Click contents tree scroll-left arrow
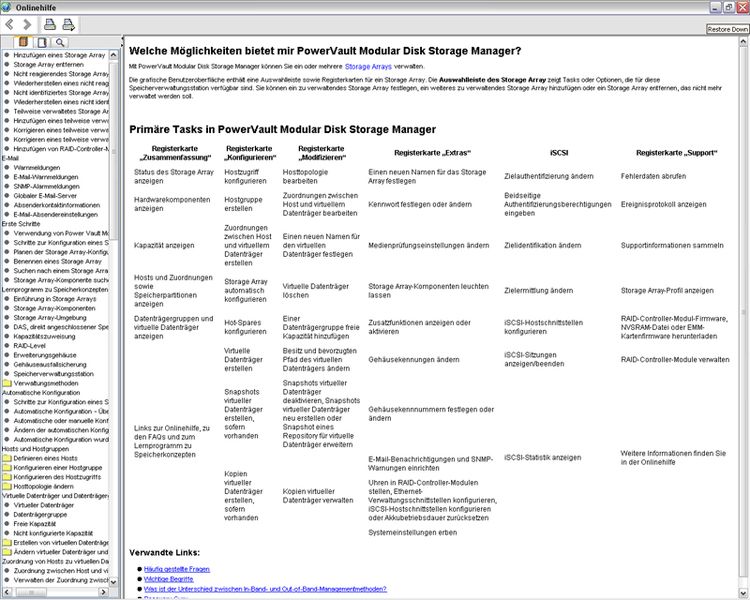The height and width of the screenshot is (600, 750). pyautogui.click(x=6, y=592)
